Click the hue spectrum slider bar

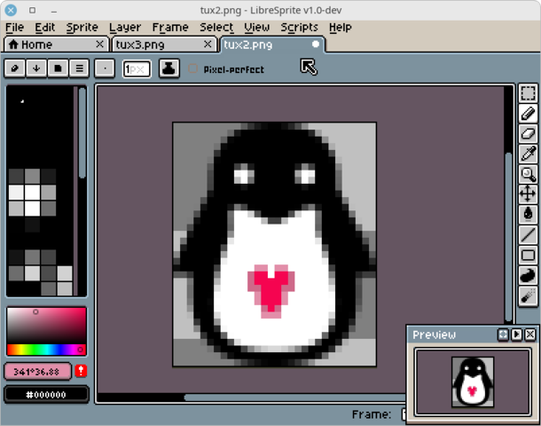[46, 349]
